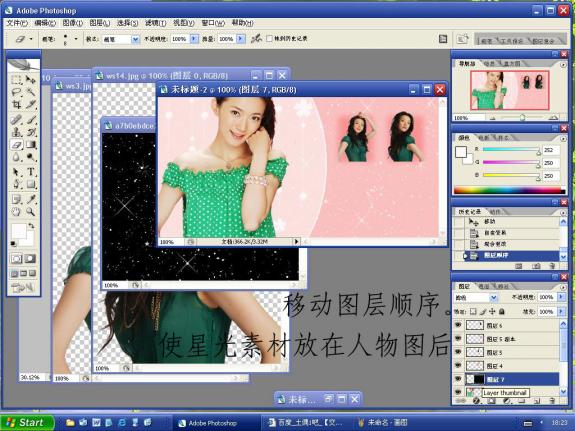Open the 编辑(E) menu
This screenshot has height=431, width=575.
click(x=45, y=23)
